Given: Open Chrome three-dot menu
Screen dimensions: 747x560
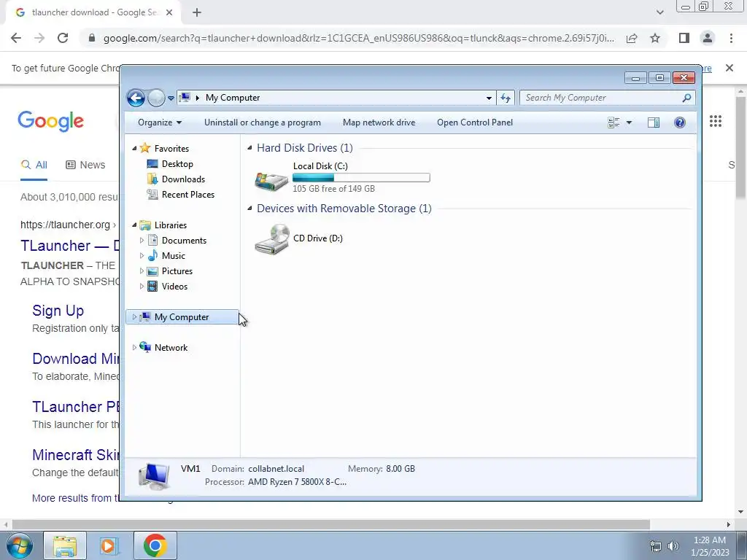Looking at the screenshot, I should 731,38.
